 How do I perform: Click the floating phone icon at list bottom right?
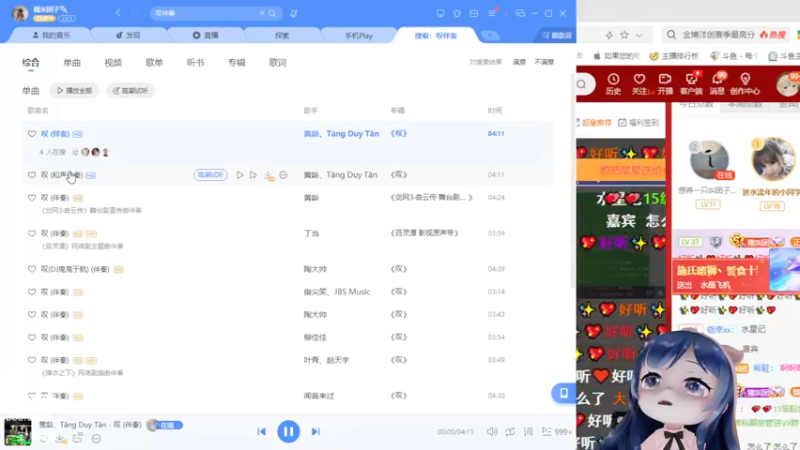point(564,393)
